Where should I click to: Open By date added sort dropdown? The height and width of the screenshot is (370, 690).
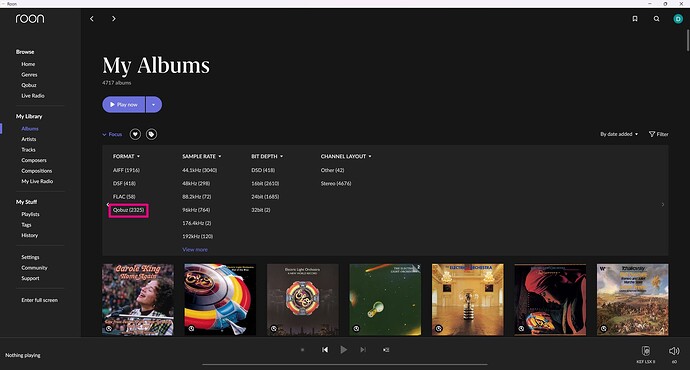pyautogui.click(x=619, y=134)
